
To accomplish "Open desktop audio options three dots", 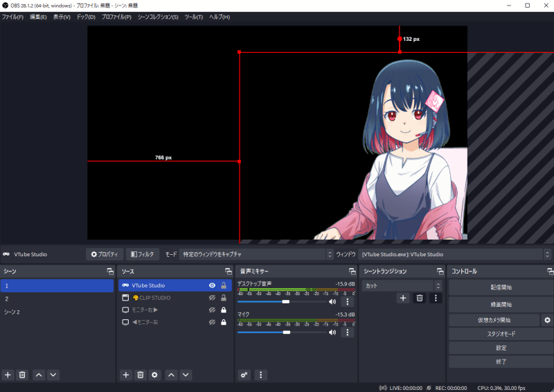I will [x=348, y=301].
